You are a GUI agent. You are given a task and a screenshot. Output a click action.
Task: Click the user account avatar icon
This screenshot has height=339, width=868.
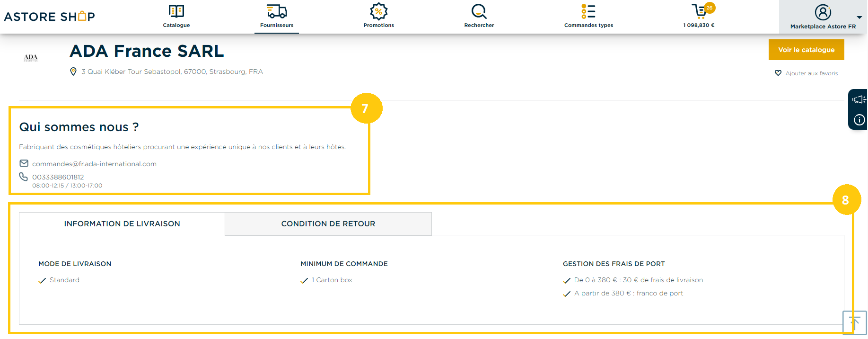click(823, 12)
